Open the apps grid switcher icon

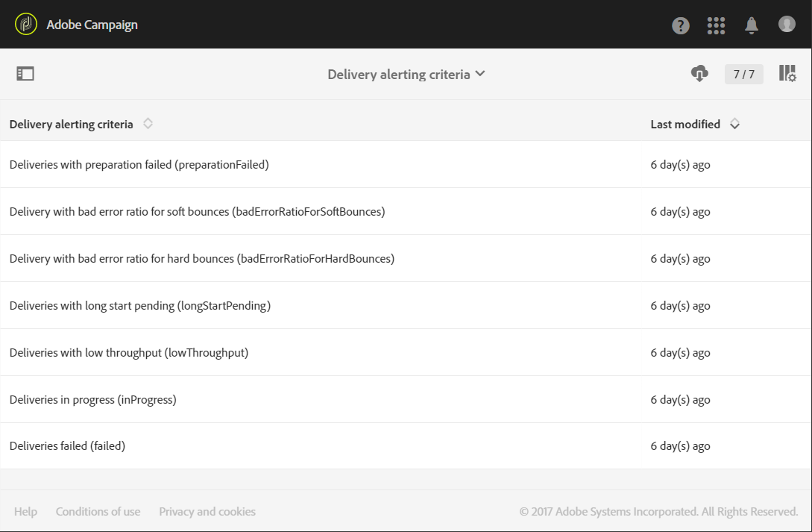pos(716,25)
